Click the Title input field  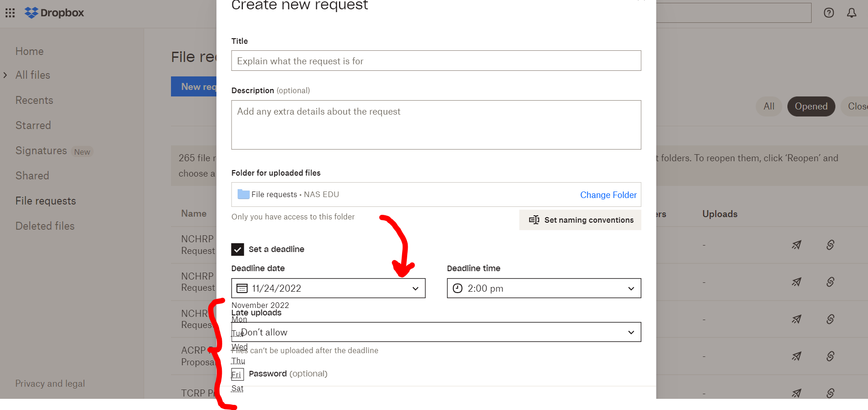436,61
